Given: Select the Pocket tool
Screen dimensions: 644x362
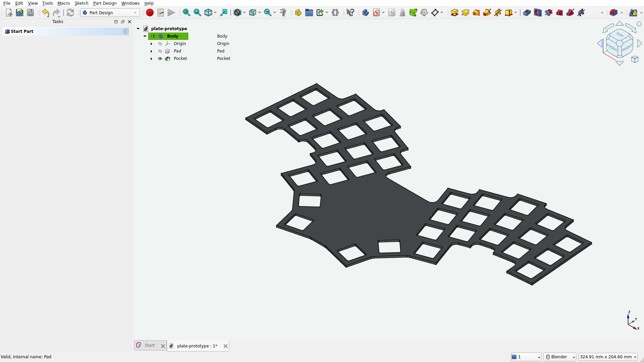Looking at the screenshot, I should [527, 13].
